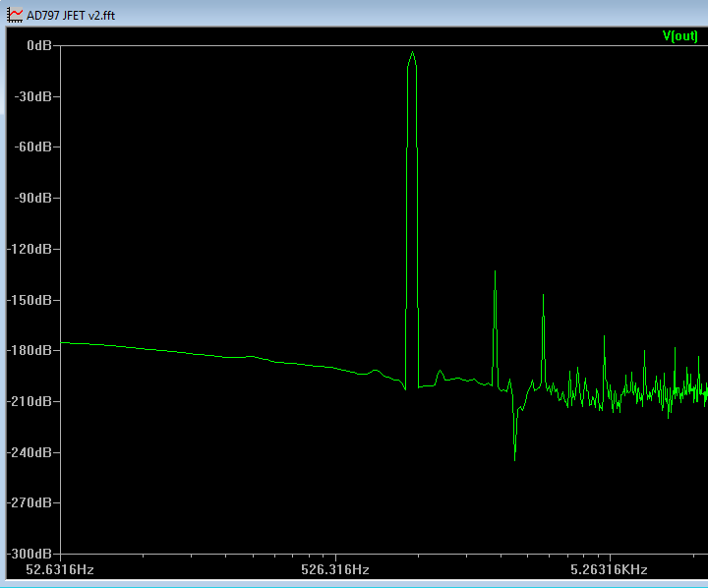Click the -180dB axis label
Screen dimensions: 708x588
tap(29, 350)
